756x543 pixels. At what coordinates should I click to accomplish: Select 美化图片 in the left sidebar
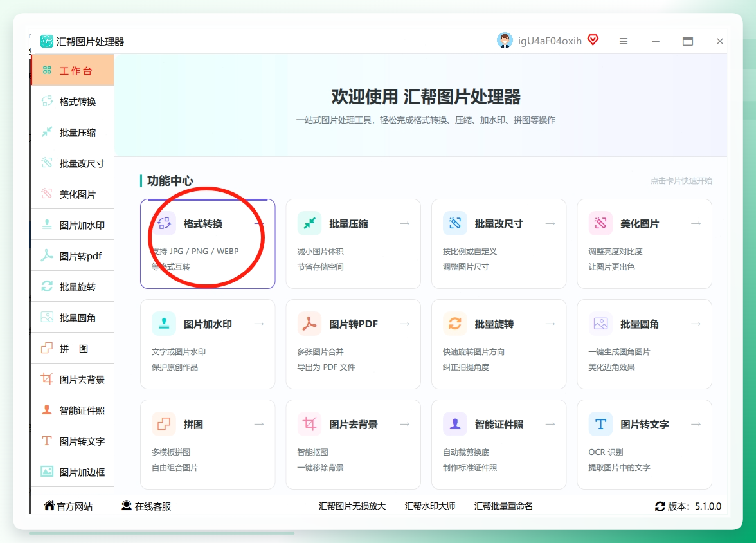click(73, 194)
